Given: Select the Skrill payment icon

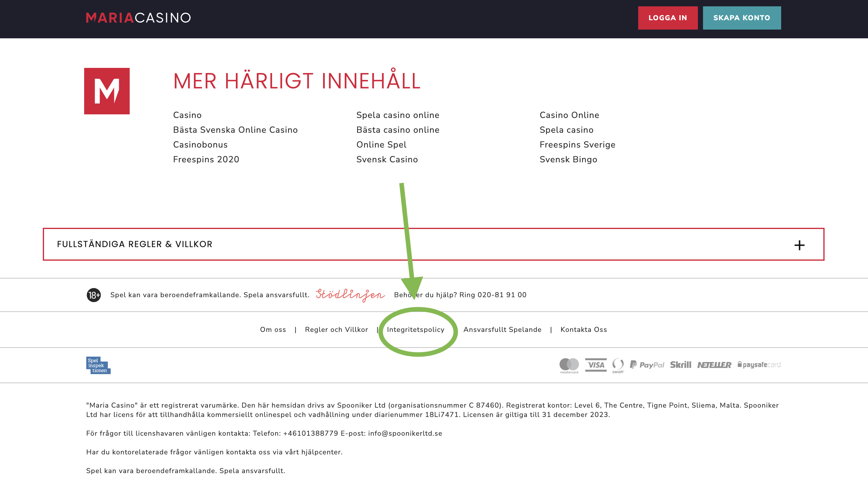Looking at the screenshot, I should [x=681, y=365].
